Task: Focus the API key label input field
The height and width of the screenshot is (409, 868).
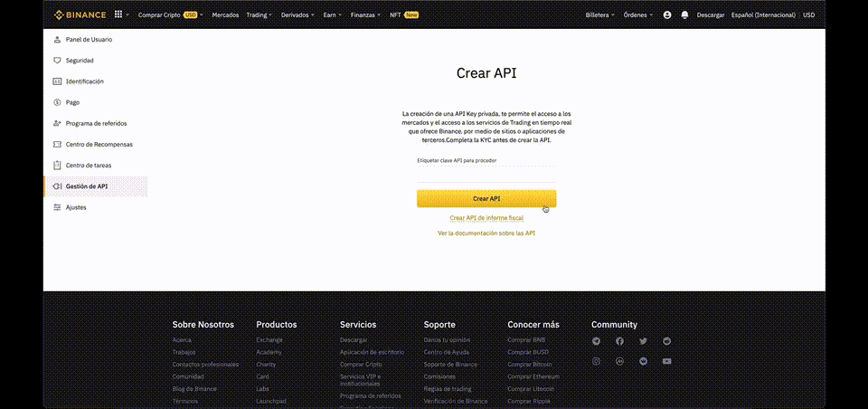Action: (486, 176)
